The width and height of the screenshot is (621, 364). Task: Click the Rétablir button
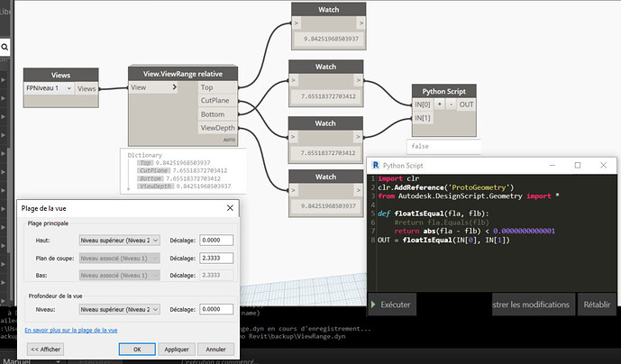pyautogui.click(x=597, y=305)
